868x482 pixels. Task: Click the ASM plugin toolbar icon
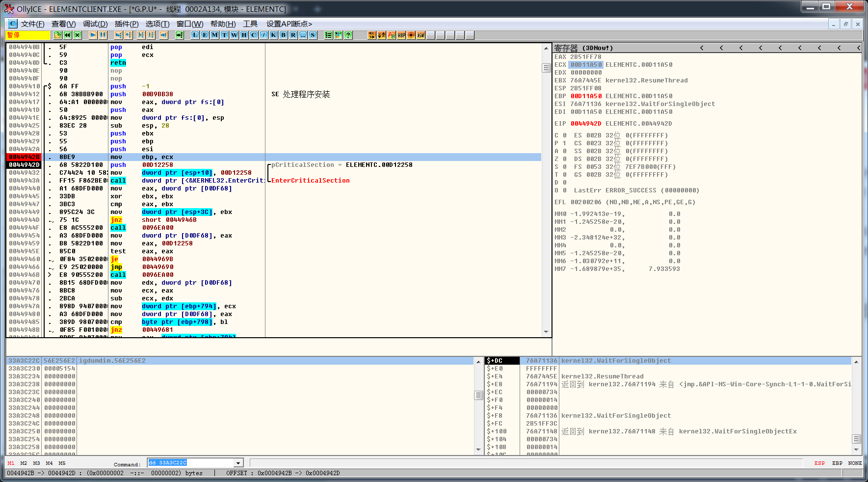coord(421,35)
